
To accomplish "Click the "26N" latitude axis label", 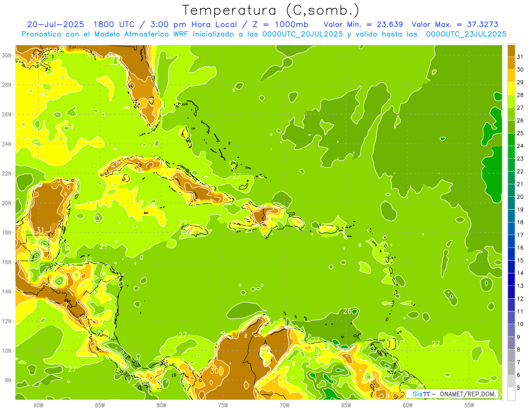I will click(x=7, y=114).
